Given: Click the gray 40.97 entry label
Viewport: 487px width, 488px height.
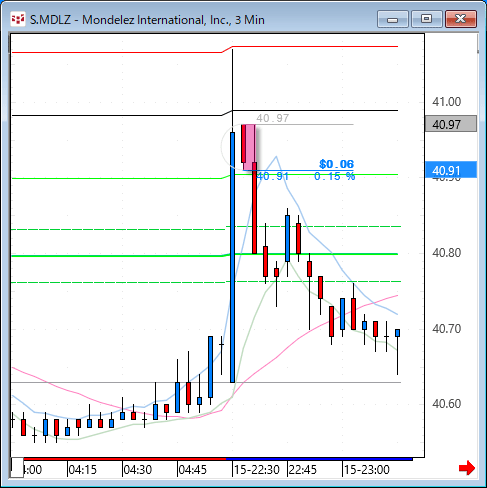Looking at the screenshot, I should point(272,118).
